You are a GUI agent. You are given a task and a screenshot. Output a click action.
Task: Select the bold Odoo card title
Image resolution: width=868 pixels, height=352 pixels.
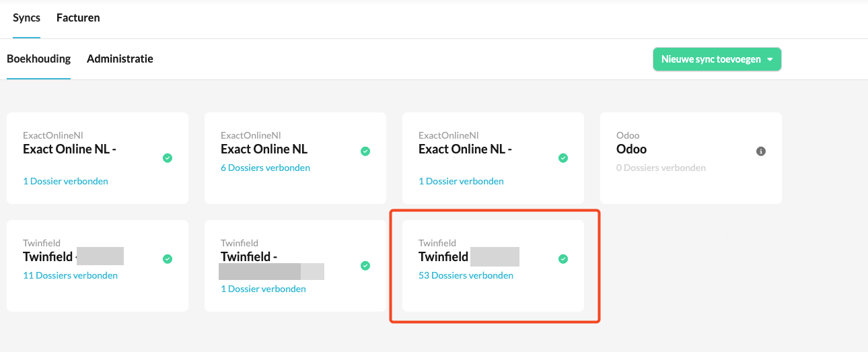pyautogui.click(x=631, y=149)
